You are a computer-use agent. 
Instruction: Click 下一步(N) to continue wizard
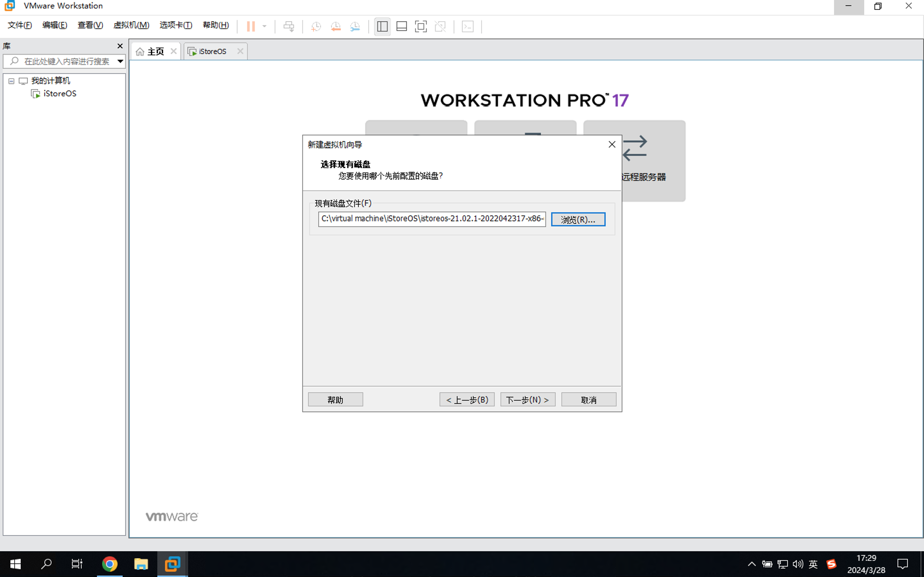point(527,399)
